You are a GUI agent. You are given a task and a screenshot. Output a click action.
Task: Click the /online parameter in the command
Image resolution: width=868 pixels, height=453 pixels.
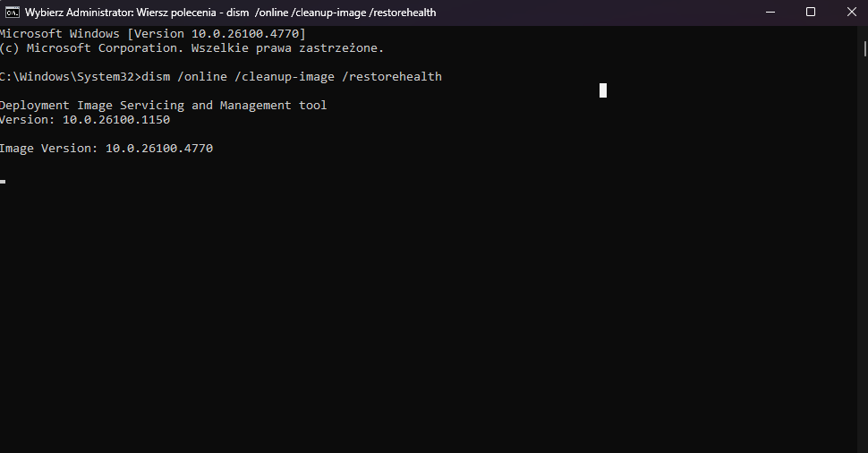[x=202, y=76]
